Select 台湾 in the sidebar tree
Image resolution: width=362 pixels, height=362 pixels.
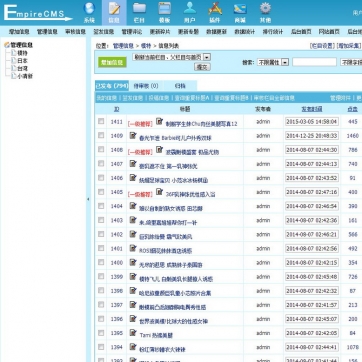coord(22,68)
